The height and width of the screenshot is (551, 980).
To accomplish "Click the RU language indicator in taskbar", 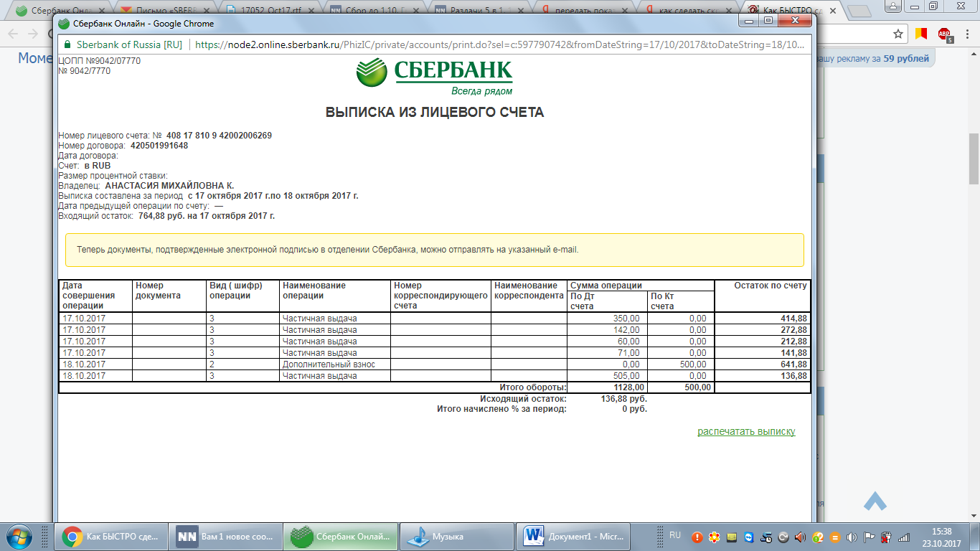I will [x=674, y=535].
